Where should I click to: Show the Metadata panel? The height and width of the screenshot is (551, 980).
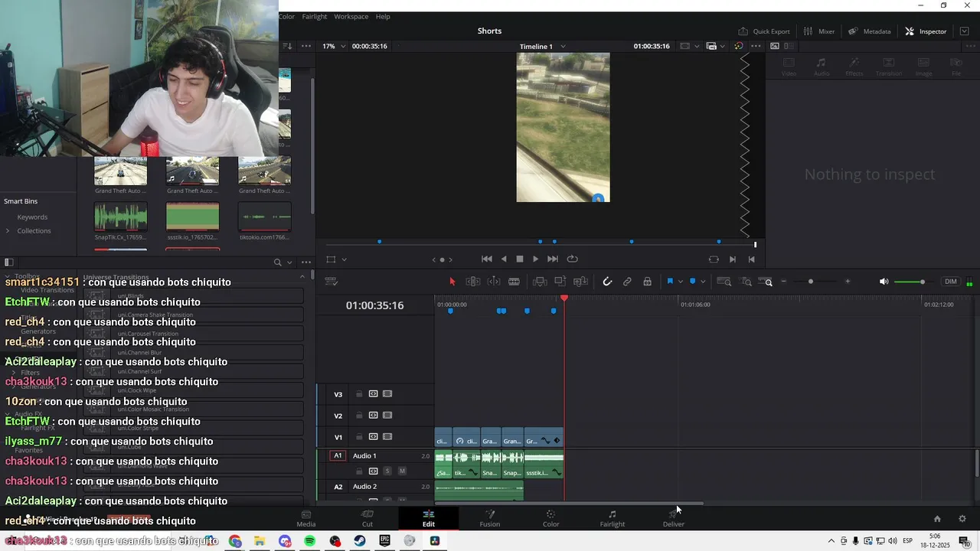(870, 31)
